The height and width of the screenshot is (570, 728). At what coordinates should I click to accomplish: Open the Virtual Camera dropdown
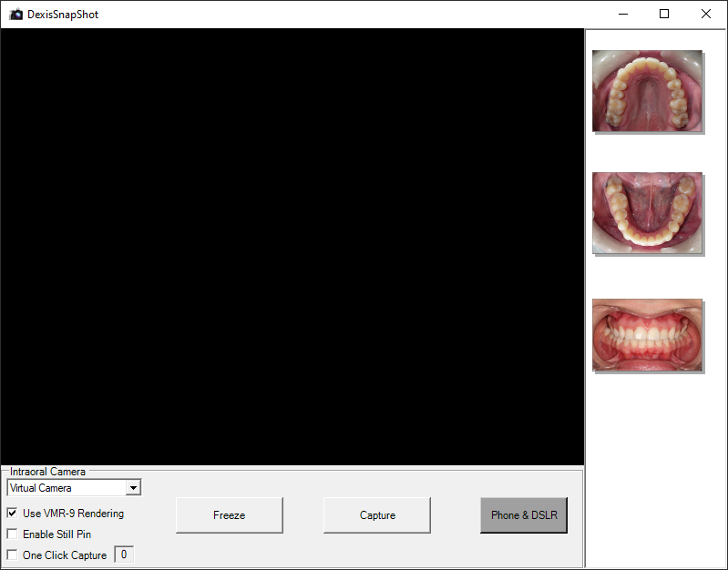(x=75, y=488)
